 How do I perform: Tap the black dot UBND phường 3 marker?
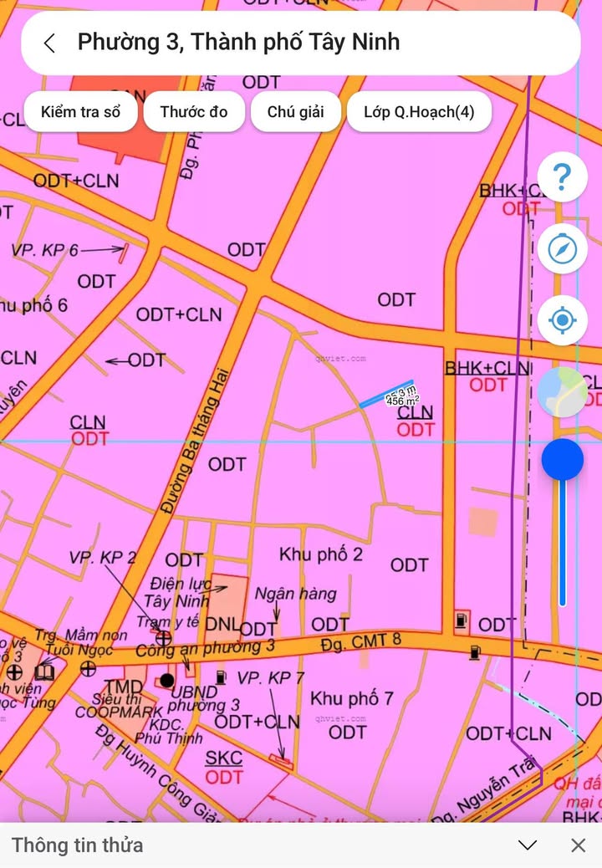click(x=166, y=680)
